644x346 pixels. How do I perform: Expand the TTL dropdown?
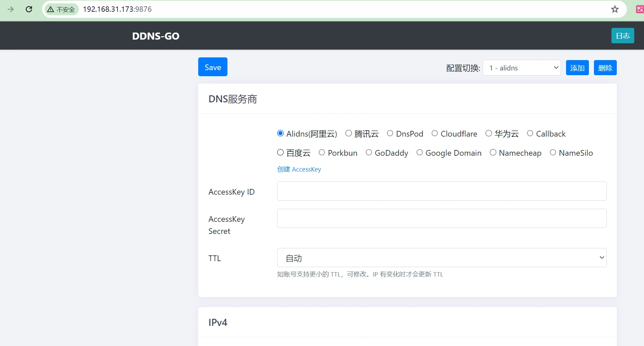pos(441,258)
